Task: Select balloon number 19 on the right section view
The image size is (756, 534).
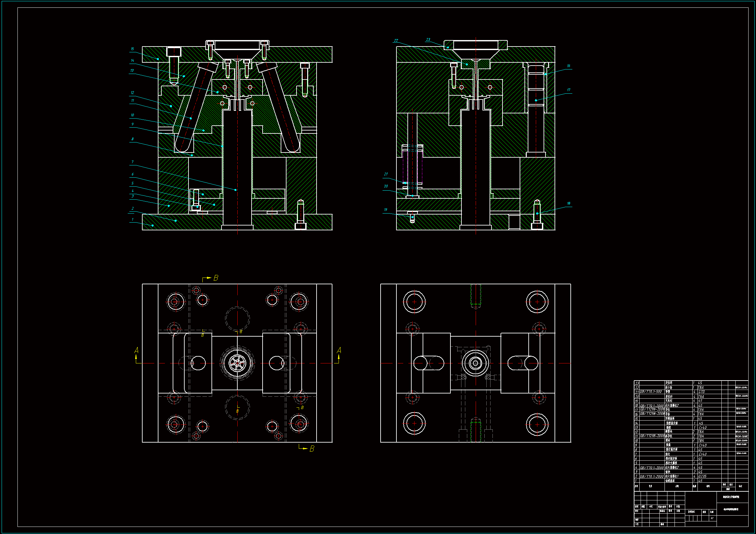Action: [x=385, y=210]
